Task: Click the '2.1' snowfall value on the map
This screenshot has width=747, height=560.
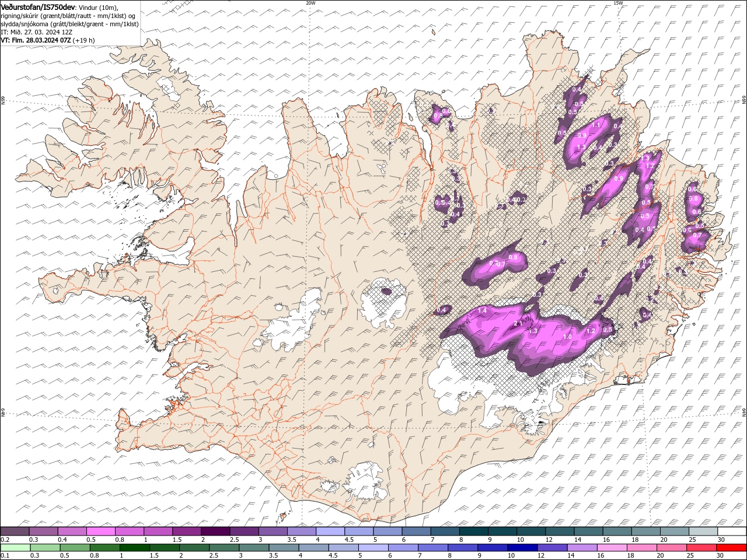Action: [517, 324]
